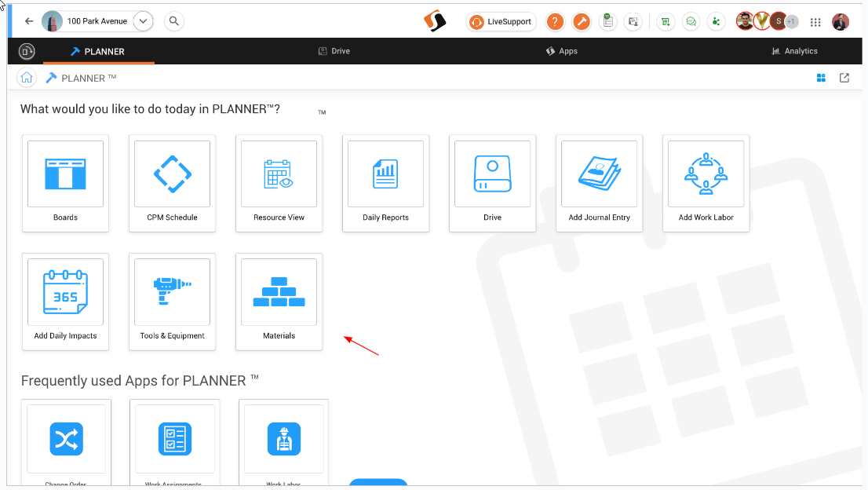Click the PLANNER breadcrumb label
868x490 pixels.
(x=89, y=78)
